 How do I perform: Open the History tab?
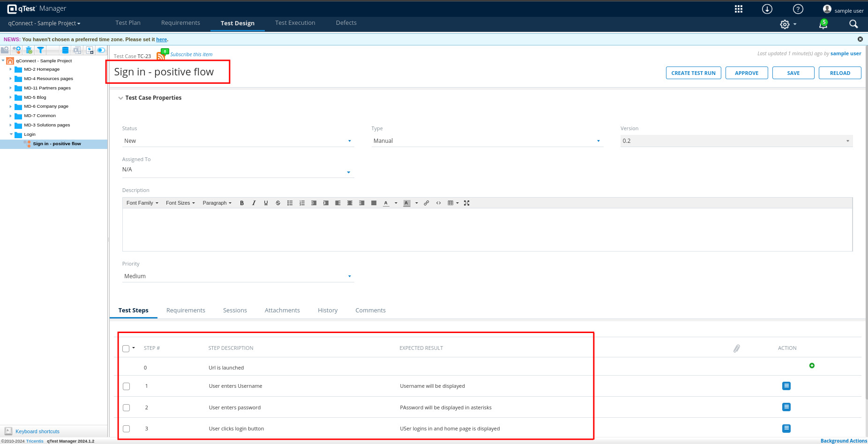click(x=328, y=311)
